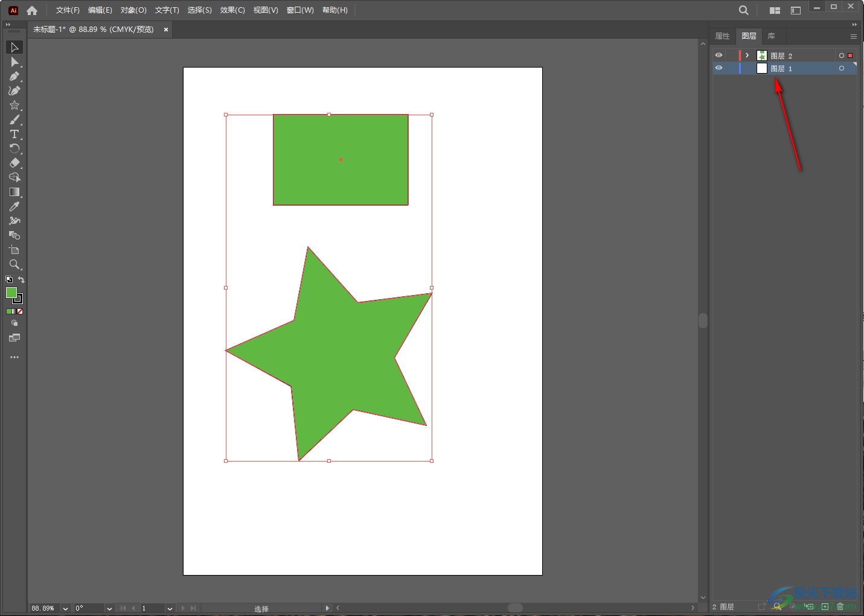The image size is (864, 616).
Task: Select the Zoom tool in toolbar
Action: point(14,264)
